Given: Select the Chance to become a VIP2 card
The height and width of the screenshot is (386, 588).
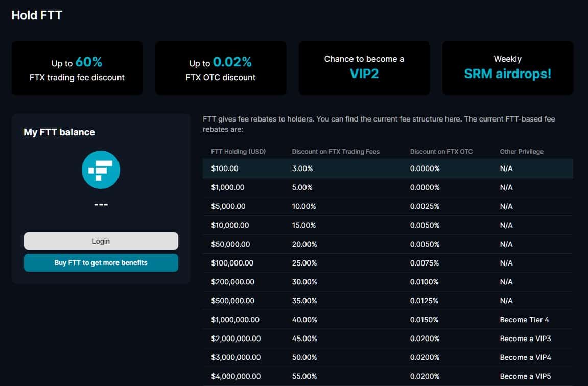Looking at the screenshot, I should point(364,68).
